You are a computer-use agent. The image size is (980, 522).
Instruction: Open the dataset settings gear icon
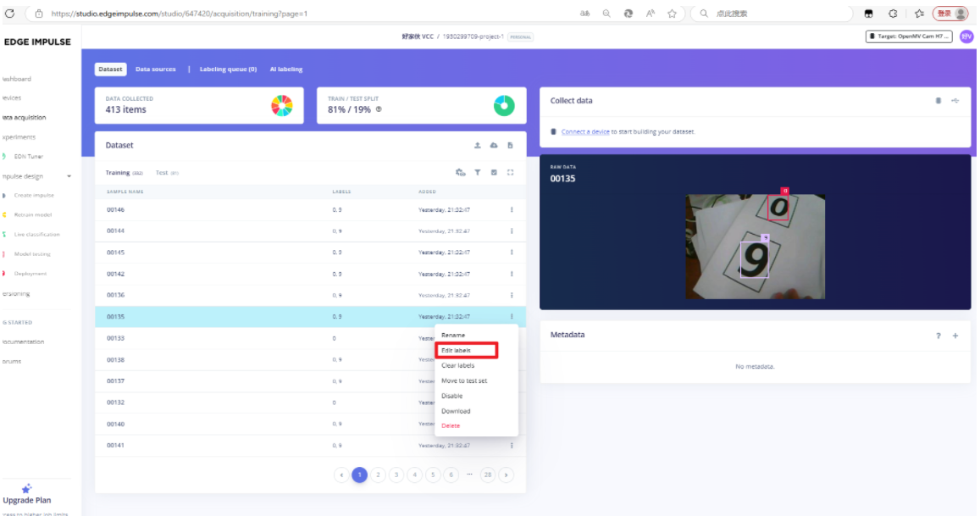(x=461, y=173)
